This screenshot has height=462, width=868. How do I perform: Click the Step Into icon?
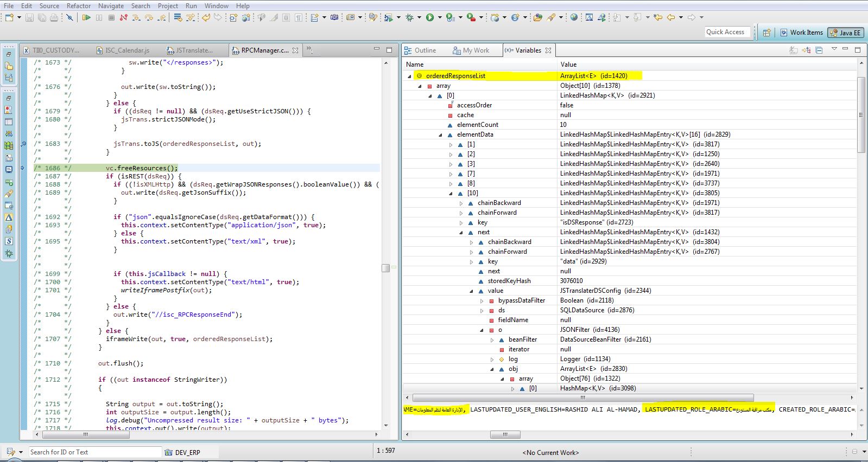click(136, 17)
